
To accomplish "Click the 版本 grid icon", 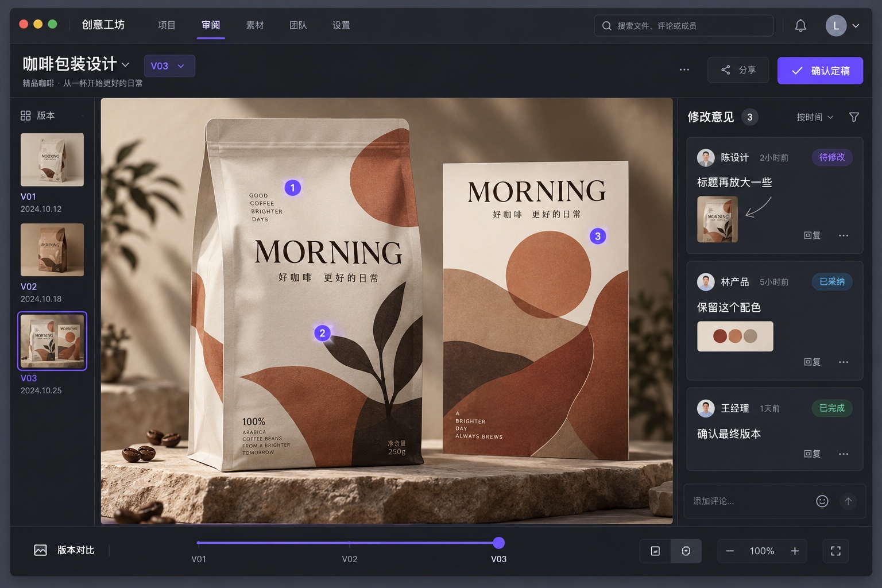I will click(25, 115).
